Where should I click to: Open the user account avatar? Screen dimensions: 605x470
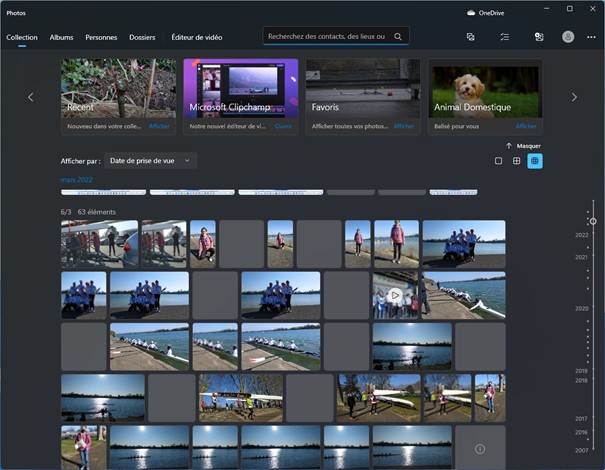(x=568, y=36)
